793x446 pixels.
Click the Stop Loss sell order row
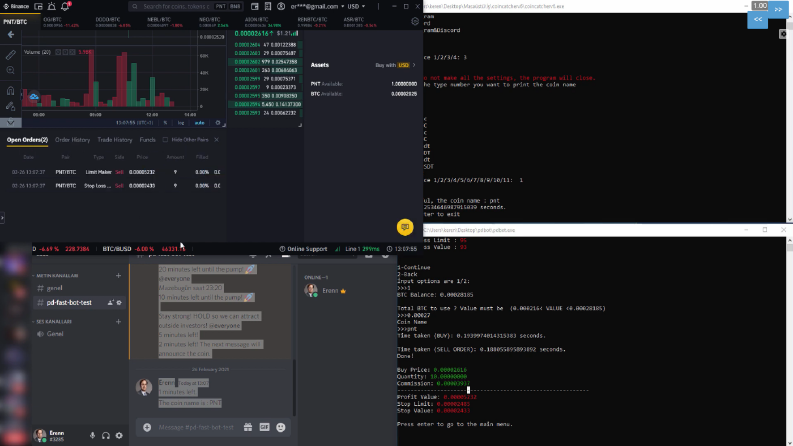click(x=116, y=186)
